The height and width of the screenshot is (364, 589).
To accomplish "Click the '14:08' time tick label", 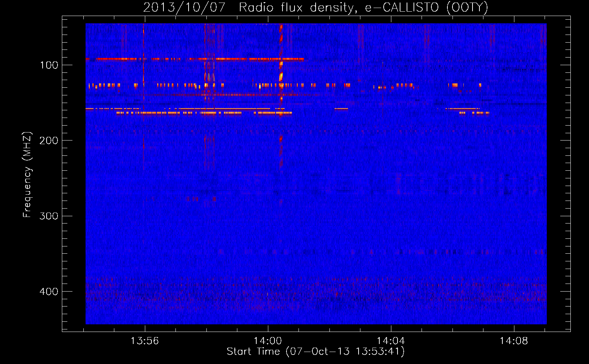I will click(x=514, y=341).
